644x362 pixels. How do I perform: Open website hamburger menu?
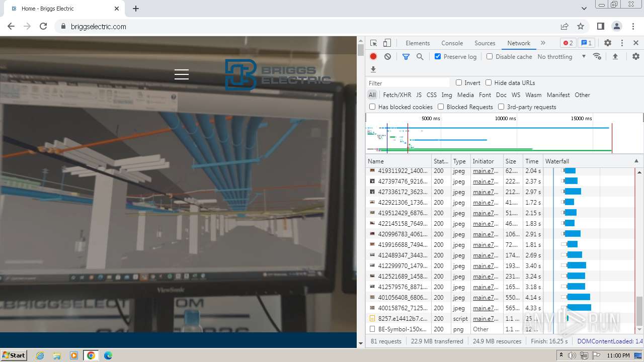point(182,74)
